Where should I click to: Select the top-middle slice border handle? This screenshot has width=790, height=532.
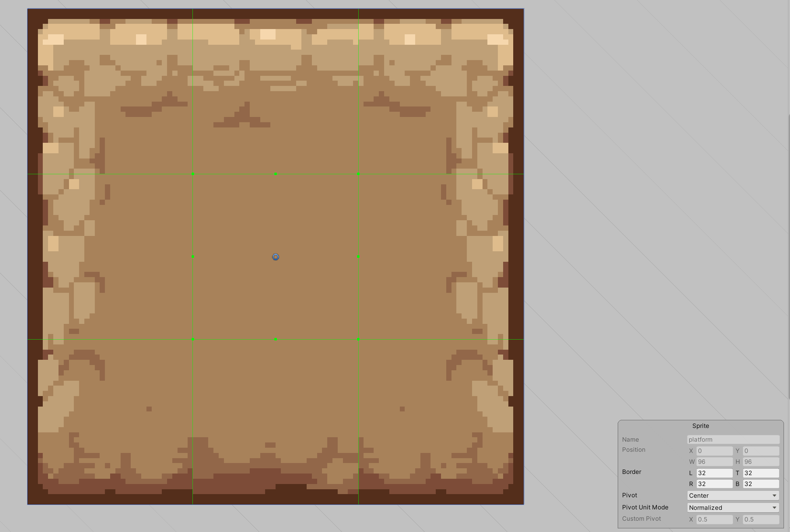(x=276, y=174)
